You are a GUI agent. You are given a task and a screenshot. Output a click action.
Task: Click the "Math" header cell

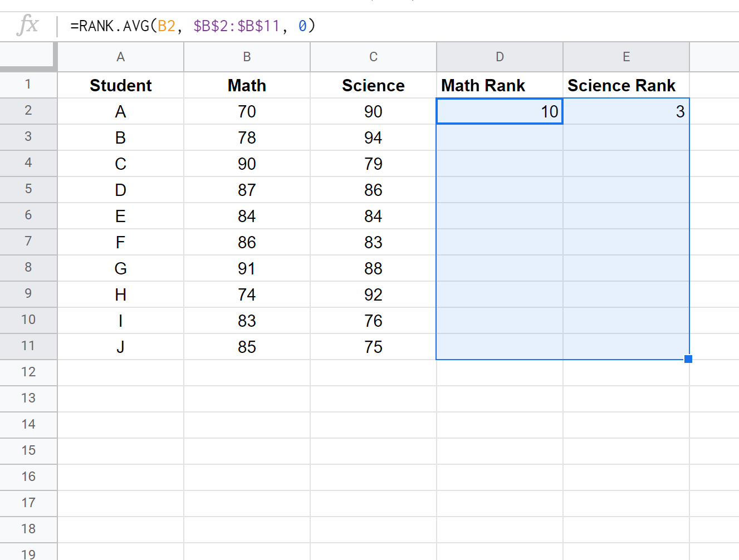(x=247, y=85)
